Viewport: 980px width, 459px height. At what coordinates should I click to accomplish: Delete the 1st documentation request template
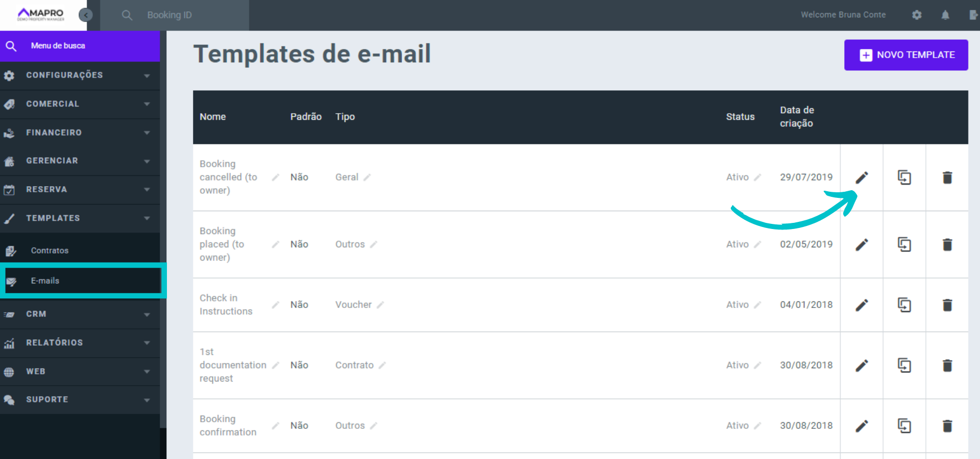947,366
